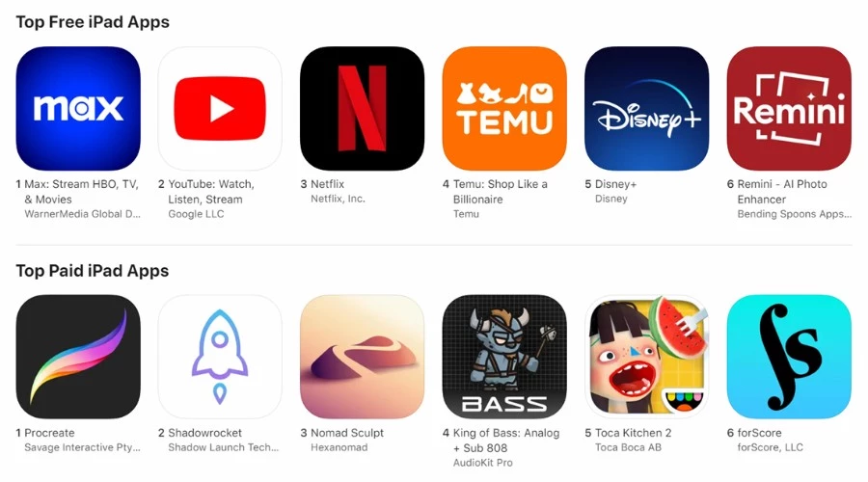Open the forScore app icon

tap(789, 357)
